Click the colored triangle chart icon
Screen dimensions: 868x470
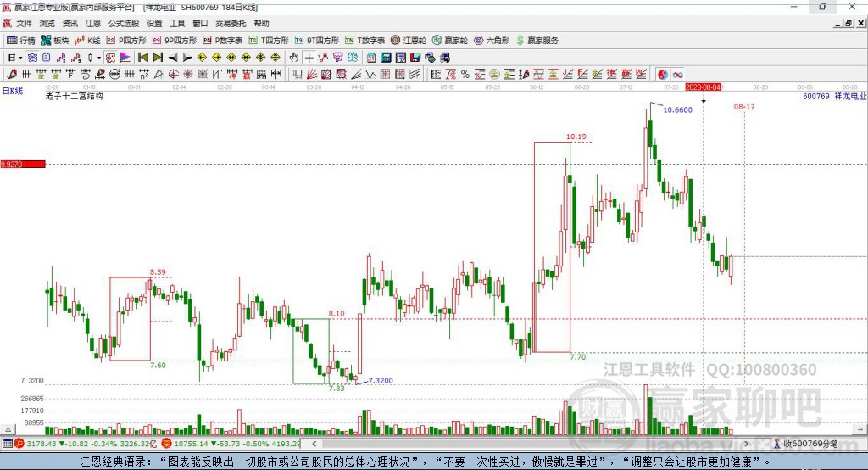tap(125, 58)
